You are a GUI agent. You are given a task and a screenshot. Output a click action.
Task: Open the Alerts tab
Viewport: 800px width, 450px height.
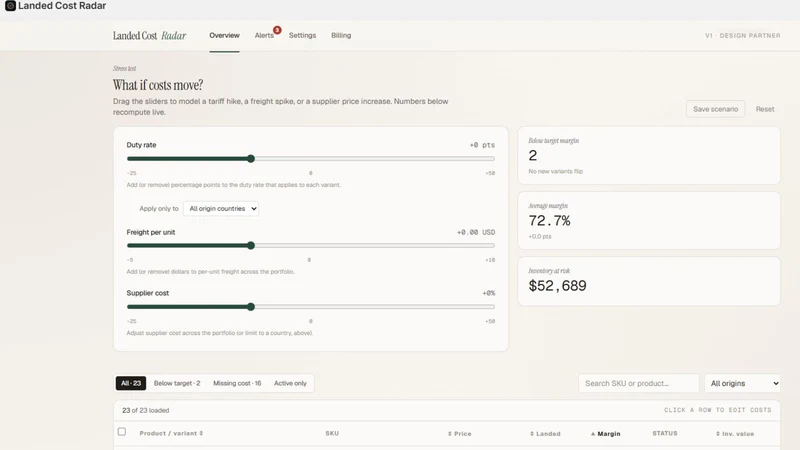coord(264,35)
